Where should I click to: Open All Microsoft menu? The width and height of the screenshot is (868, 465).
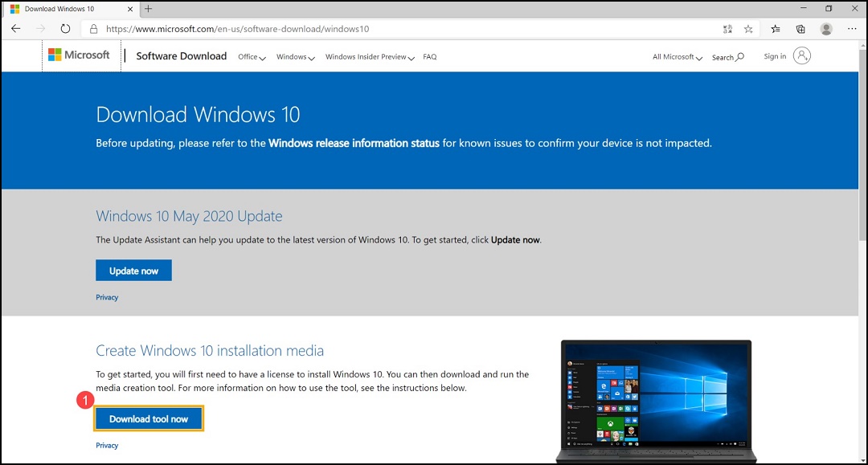click(677, 56)
